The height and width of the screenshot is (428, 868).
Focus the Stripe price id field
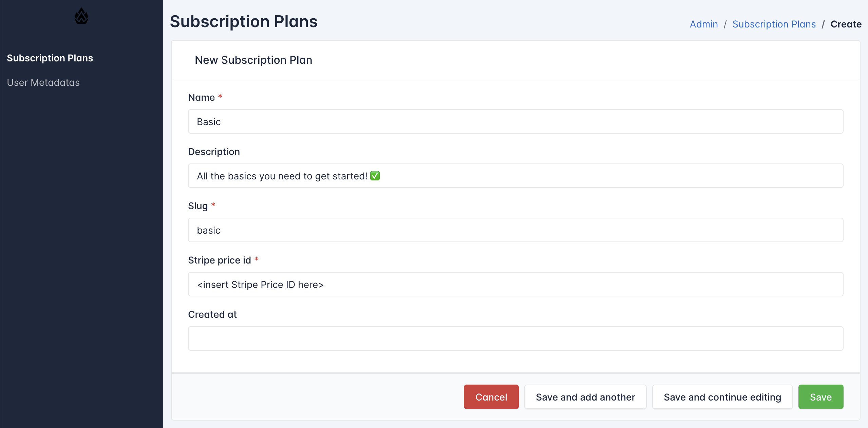pos(515,284)
